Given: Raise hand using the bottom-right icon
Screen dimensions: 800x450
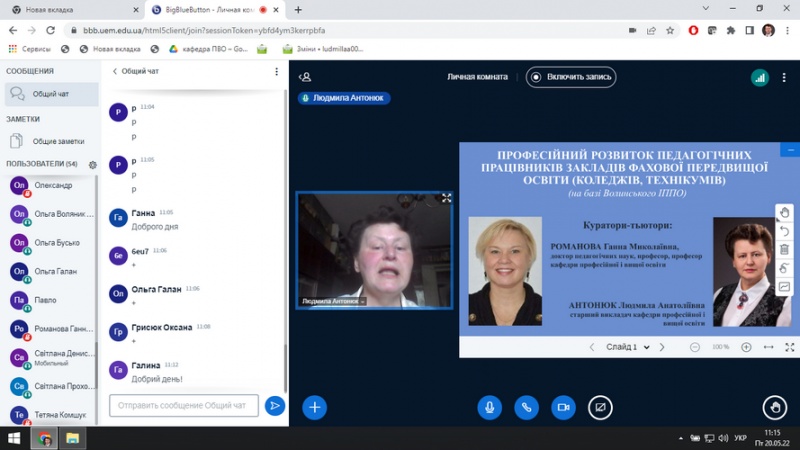Looking at the screenshot, I should click(x=774, y=407).
